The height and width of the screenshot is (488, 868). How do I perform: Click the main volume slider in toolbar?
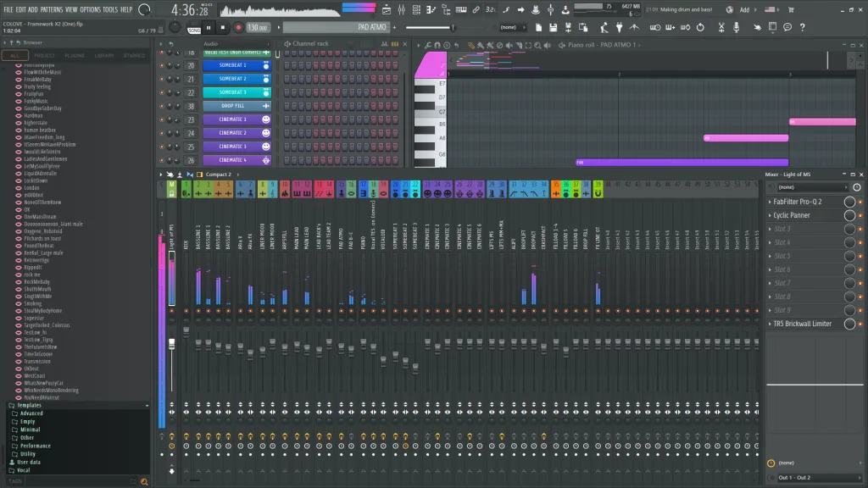tap(431, 27)
